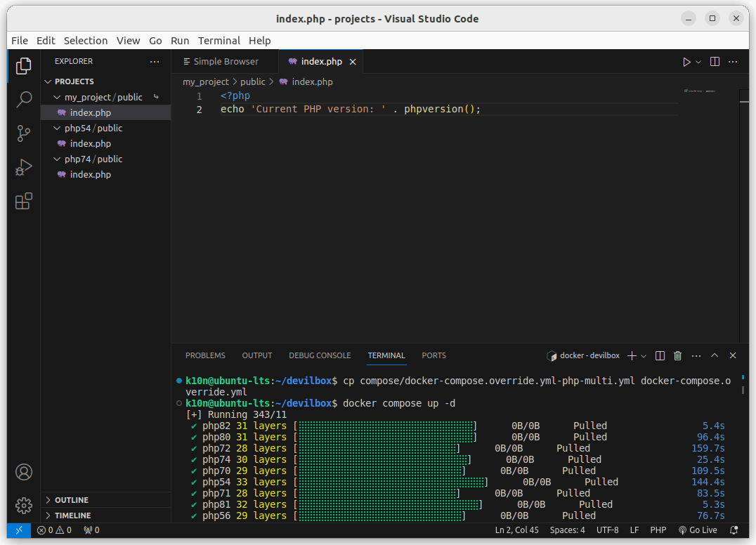Image resolution: width=756 pixels, height=545 pixels.
Task: Open Run and Debug view
Action: (x=24, y=167)
